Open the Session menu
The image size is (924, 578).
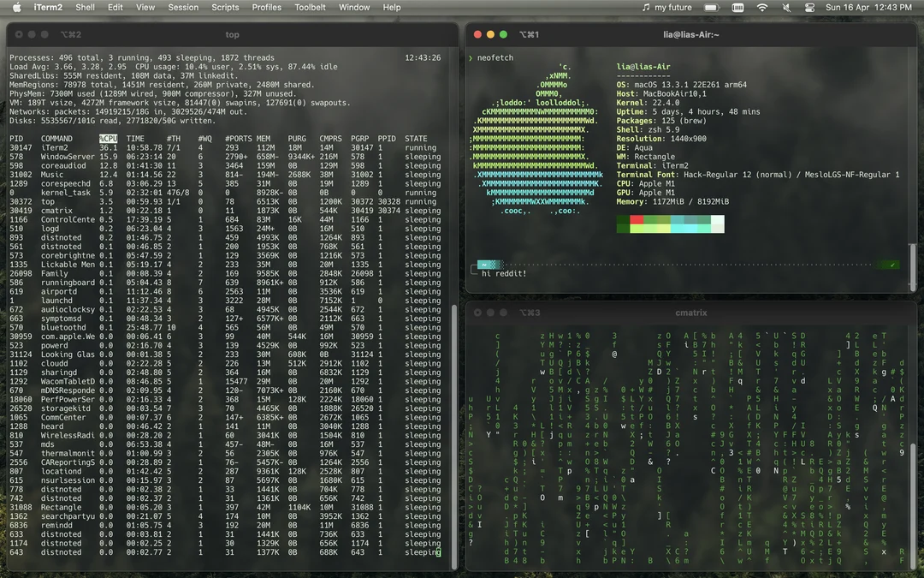[184, 7]
